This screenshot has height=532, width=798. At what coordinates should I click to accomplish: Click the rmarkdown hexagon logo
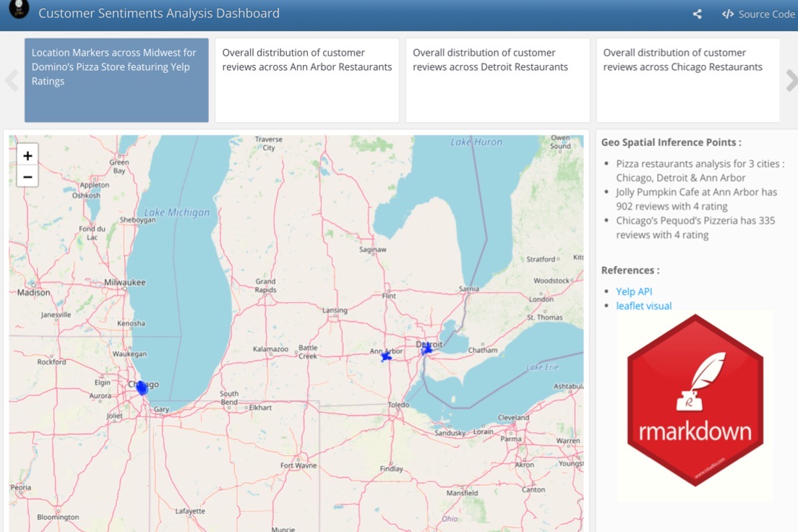(x=695, y=401)
